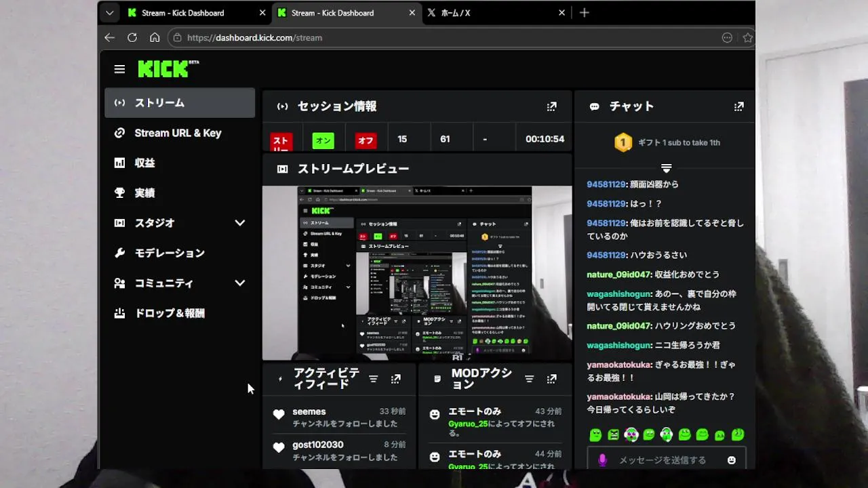Open filter options for アクティビティフィード
Image resolution: width=868 pixels, height=488 pixels.
coord(373,379)
